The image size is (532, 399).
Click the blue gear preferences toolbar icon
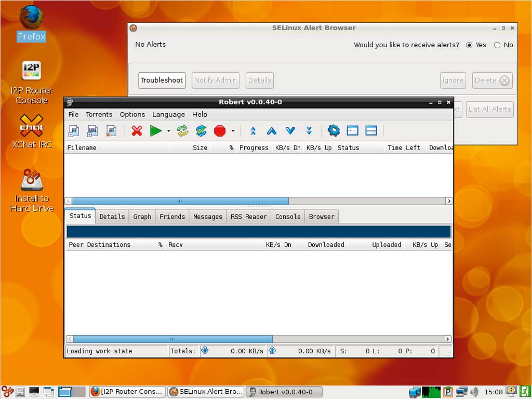[x=334, y=130]
